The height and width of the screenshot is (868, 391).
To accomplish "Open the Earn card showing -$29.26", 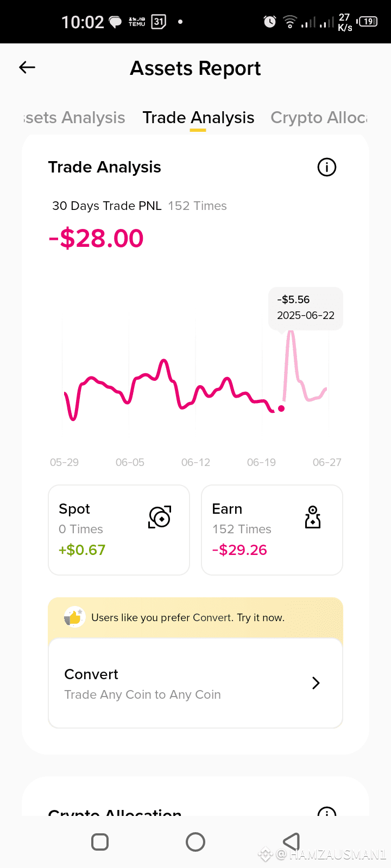I will pos(272,530).
